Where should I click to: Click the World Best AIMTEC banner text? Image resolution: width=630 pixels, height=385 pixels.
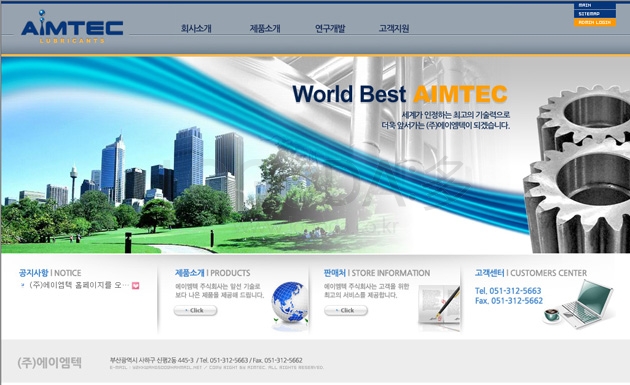click(x=400, y=94)
